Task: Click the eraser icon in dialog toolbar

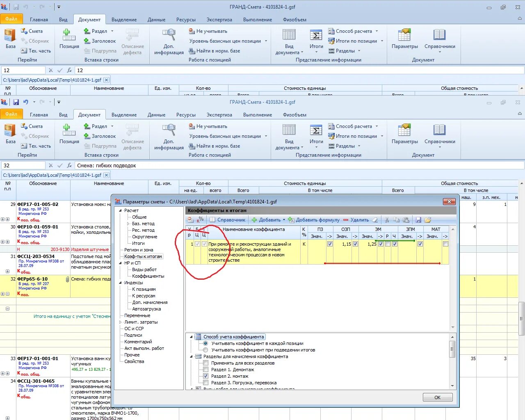Action: 375,220
